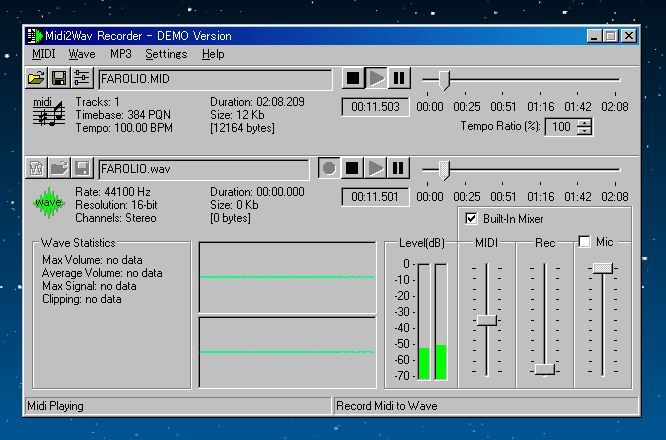Enable the Mic checkbox

click(585, 242)
